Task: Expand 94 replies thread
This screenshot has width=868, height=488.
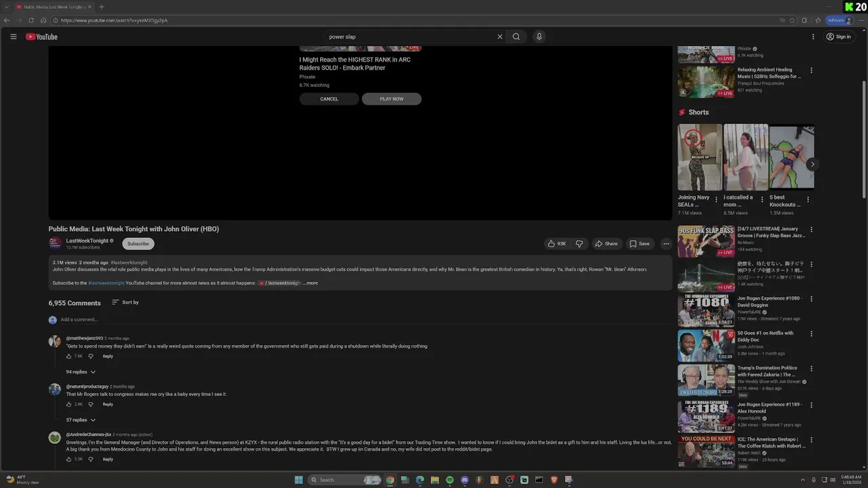Action: coord(81,372)
